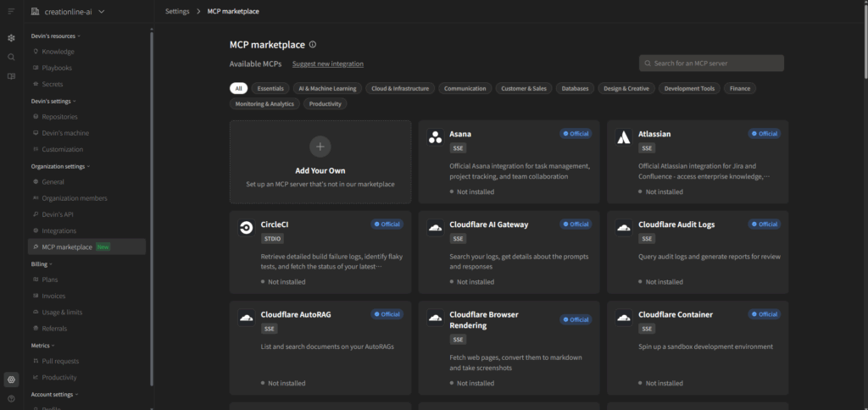Click the Search for an MCP server field

pyautogui.click(x=711, y=64)
